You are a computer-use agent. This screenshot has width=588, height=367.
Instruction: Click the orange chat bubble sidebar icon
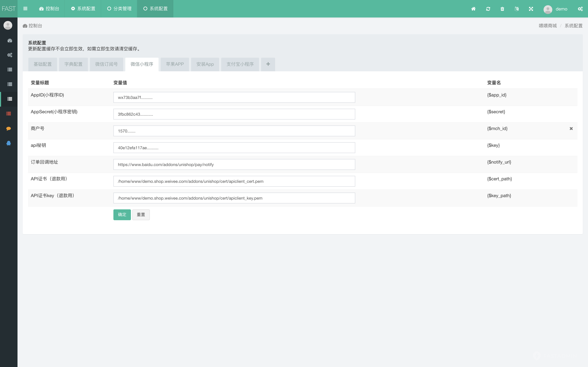pyautogui.click(x=9, y=128)
